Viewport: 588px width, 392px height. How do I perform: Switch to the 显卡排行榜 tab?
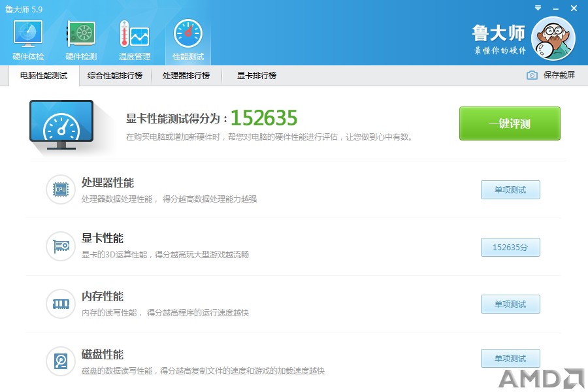[x=257, y=76]
